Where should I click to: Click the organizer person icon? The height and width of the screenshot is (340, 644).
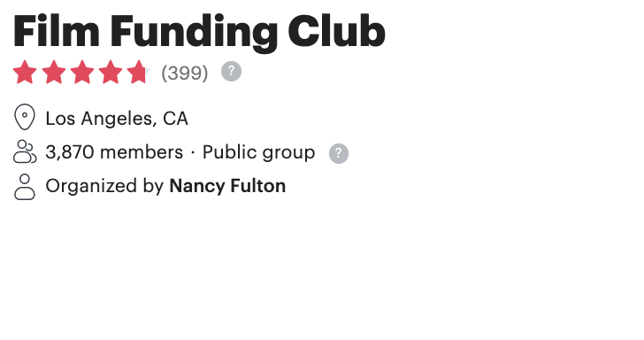tap(25, 187)
